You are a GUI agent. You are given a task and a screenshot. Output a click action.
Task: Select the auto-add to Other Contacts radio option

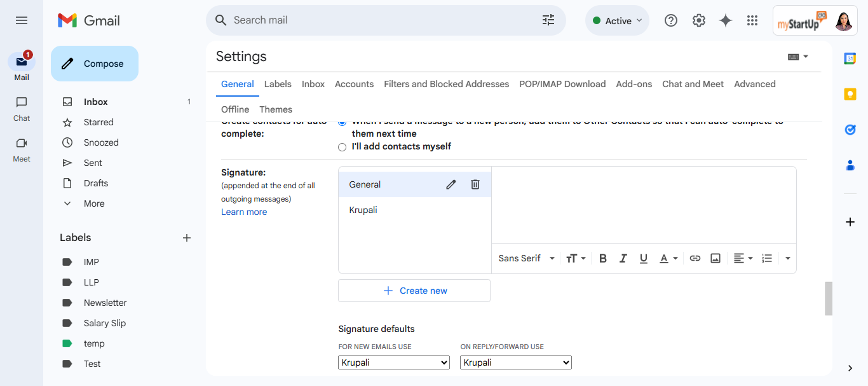tap(342, 122)
